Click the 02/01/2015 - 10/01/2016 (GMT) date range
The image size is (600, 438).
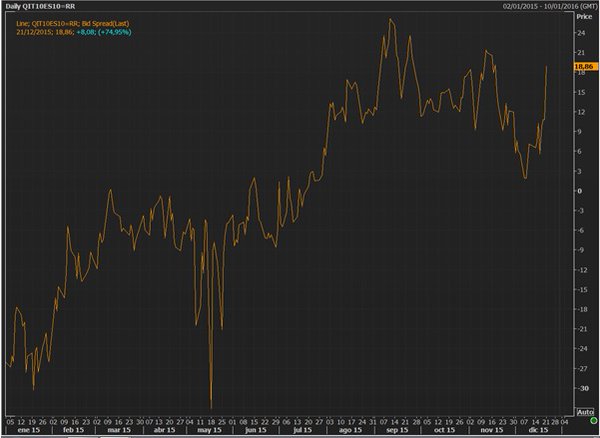point(550,7)
